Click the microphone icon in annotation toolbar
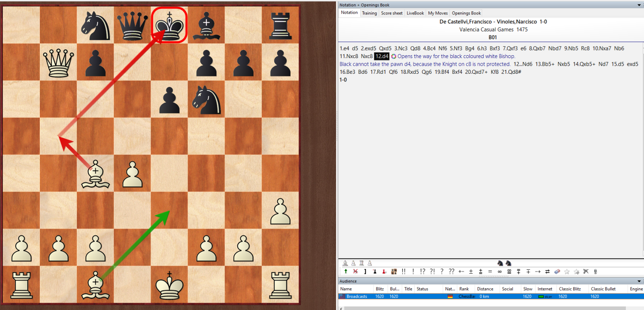 tap(595, 271)
